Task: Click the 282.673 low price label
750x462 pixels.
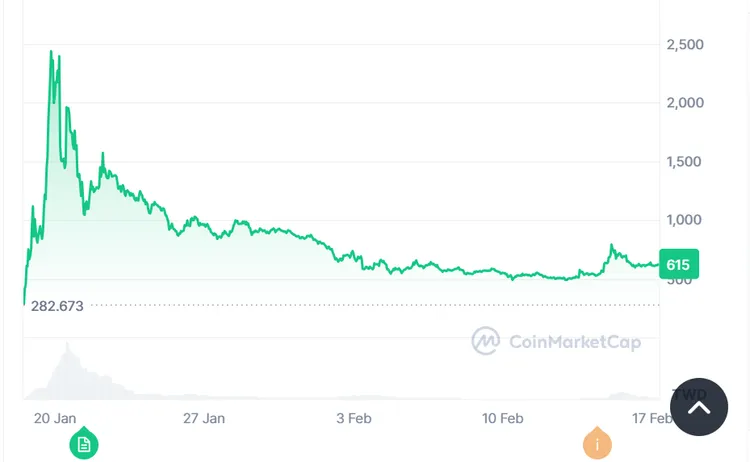Action: click(x=57, y=305)
